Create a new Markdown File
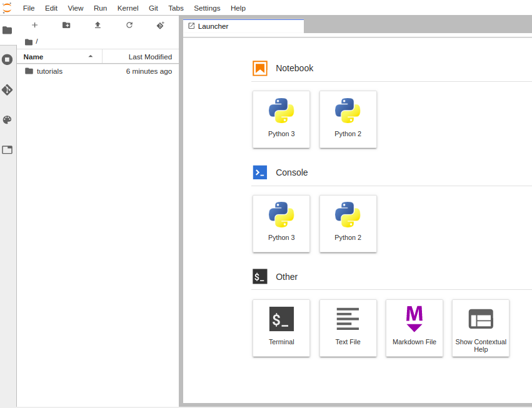The image size is (532, 408). click(x=414, y=328)
